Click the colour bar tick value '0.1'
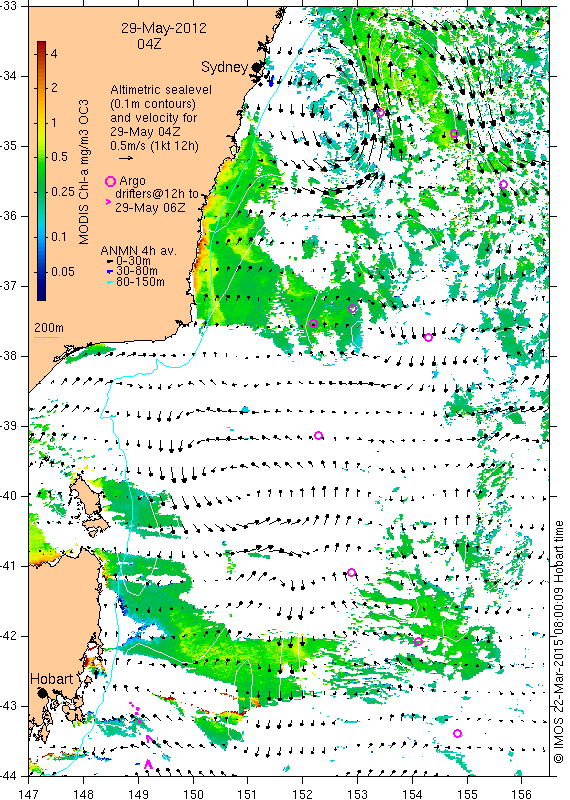The image size is (570, 800). 59,237
